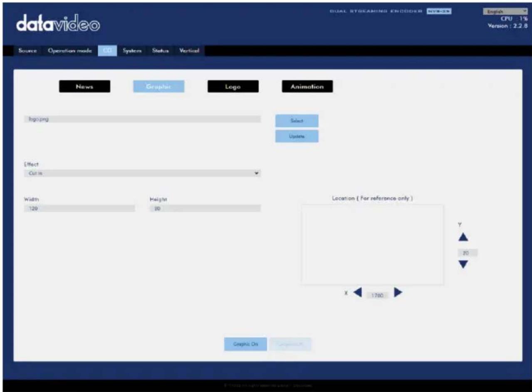
Task: Select the CG tab
Action: coord(107,51)
